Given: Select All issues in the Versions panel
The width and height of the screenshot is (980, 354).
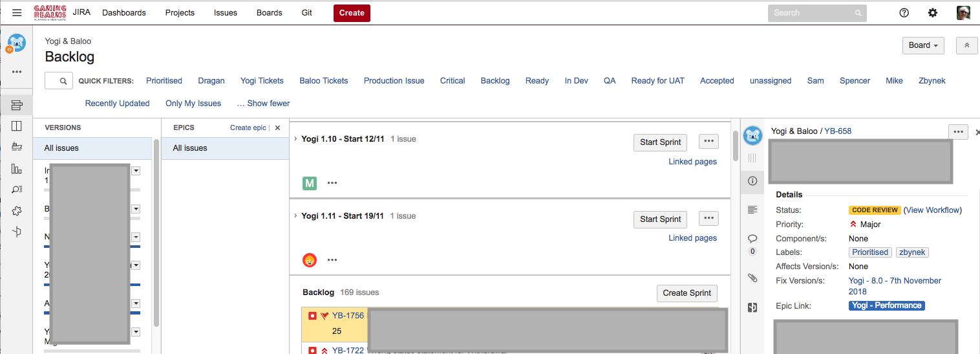Looking at the screenshot, I should 92,148.
